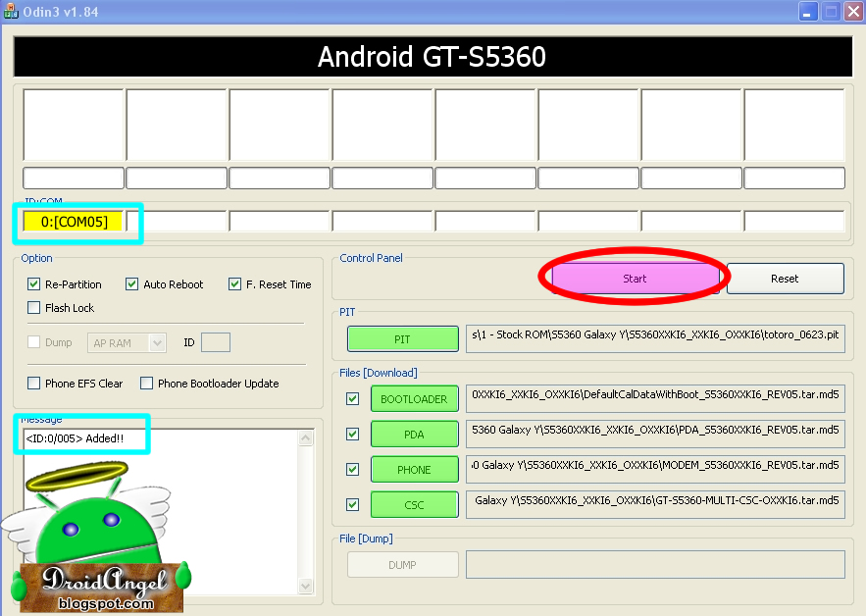
Task: Click the Android GT-S5360 header banner
Action: (433, 56)
